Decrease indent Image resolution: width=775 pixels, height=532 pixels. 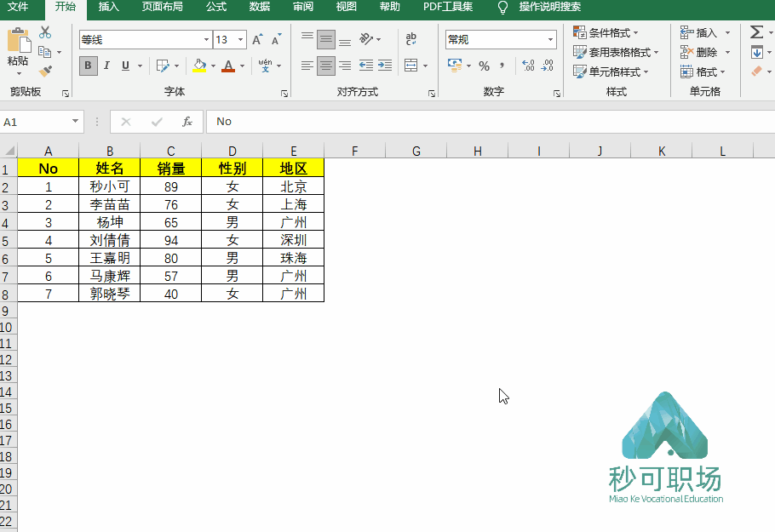coord(366,66)
